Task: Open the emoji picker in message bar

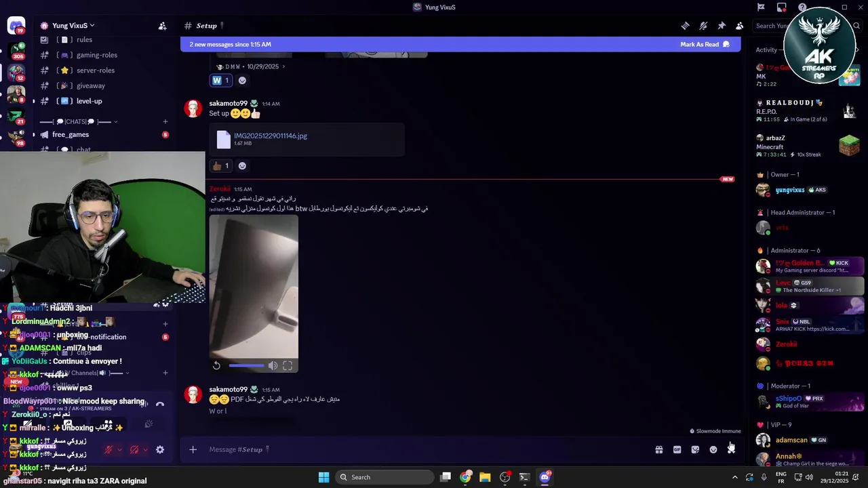Action: pos(713,449)
